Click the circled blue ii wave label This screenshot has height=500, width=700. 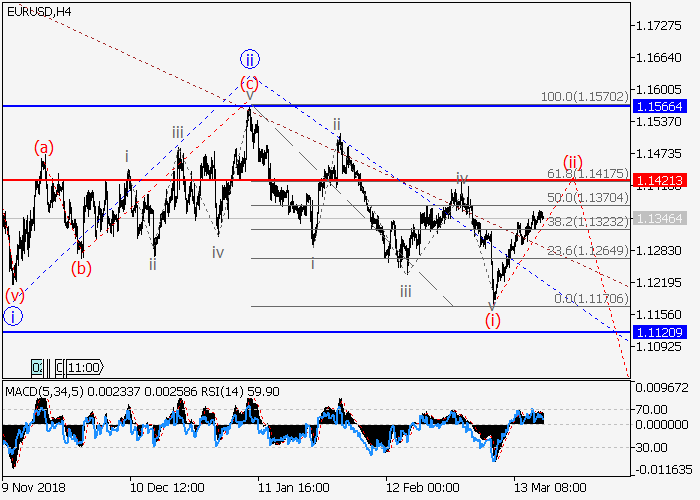[x=249, y=58]
